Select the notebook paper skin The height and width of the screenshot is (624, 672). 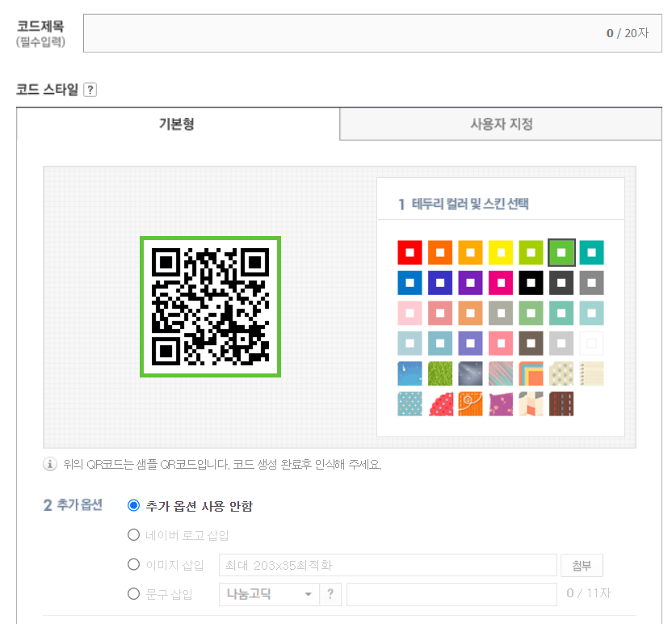coord(591,373)
